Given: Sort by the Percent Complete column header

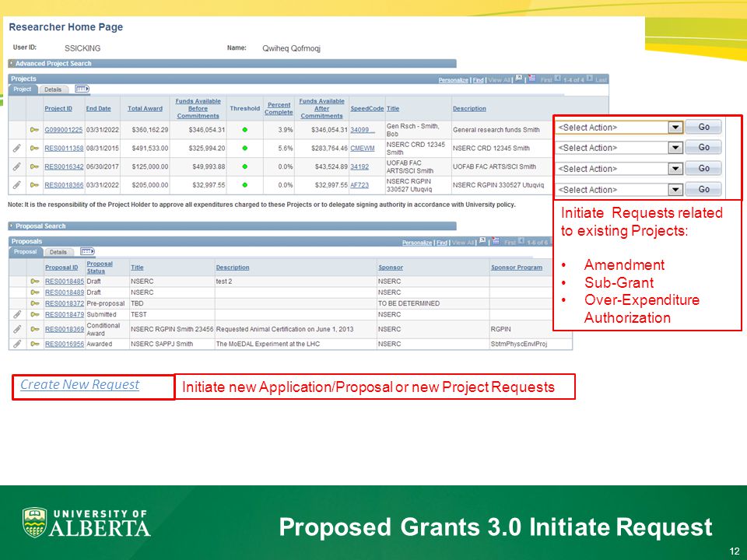Looking at the screenshot, I should (x=279, y=109).
